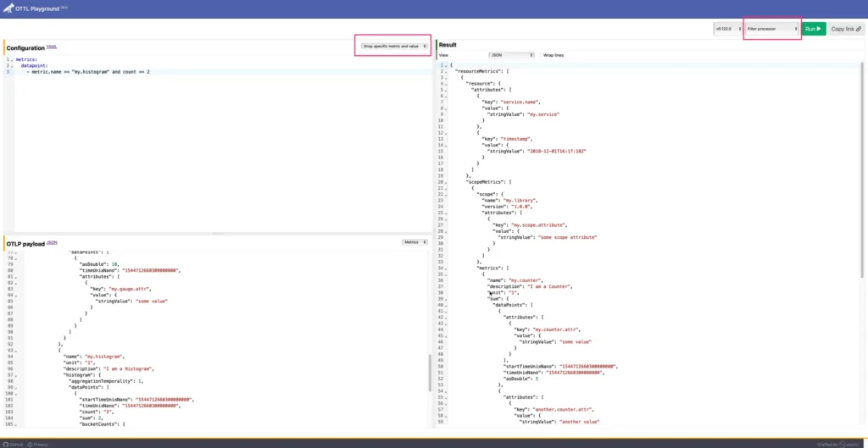Open the Privacy link in footer
868x448 pixels.
(38, 444)
